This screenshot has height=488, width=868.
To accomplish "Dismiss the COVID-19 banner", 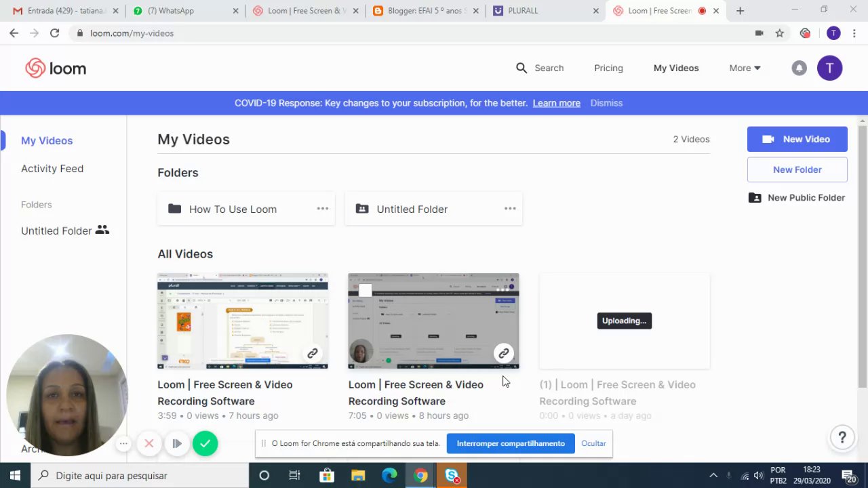I will [606, 103].
